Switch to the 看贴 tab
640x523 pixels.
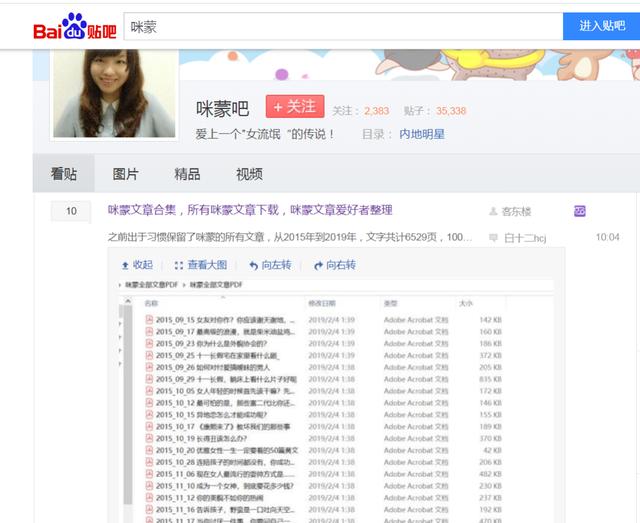tap(64, 174)
